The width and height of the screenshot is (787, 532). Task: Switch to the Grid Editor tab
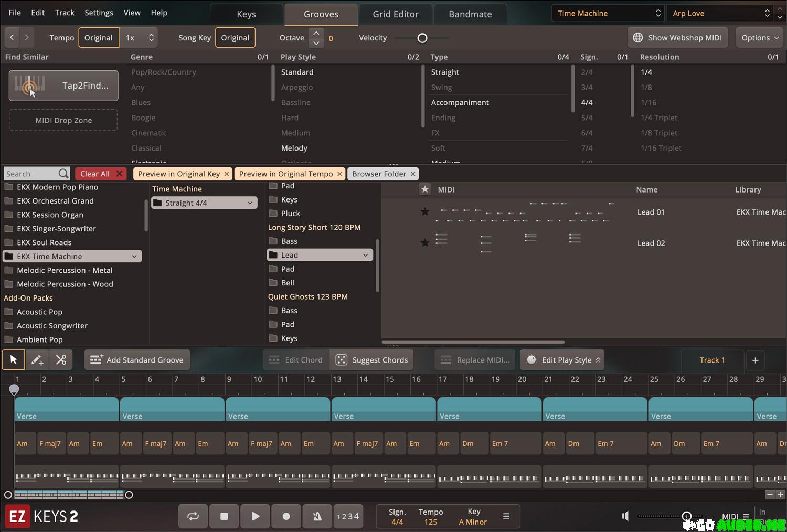point(396,14)
